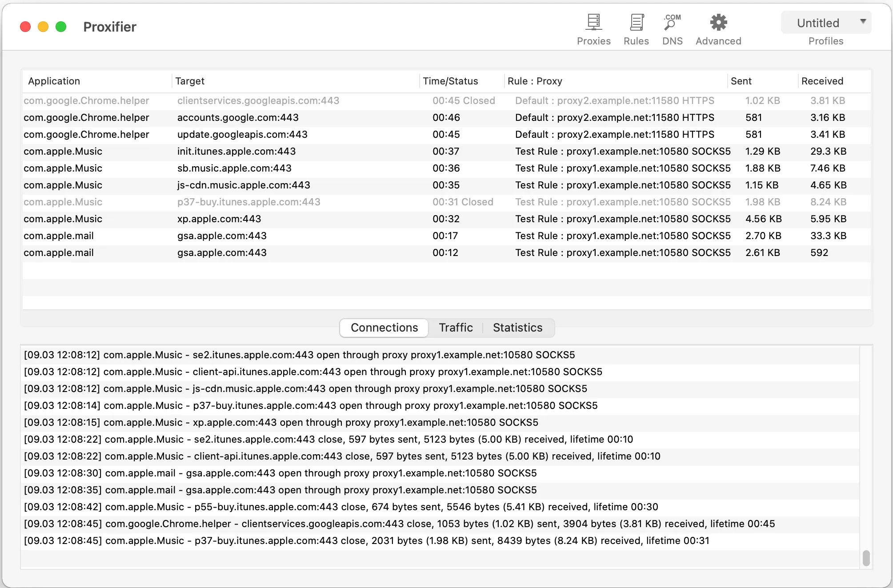893x588 pixels.
Task: Click the Rule : Proxy column header
Action: (x=534, y=81)
